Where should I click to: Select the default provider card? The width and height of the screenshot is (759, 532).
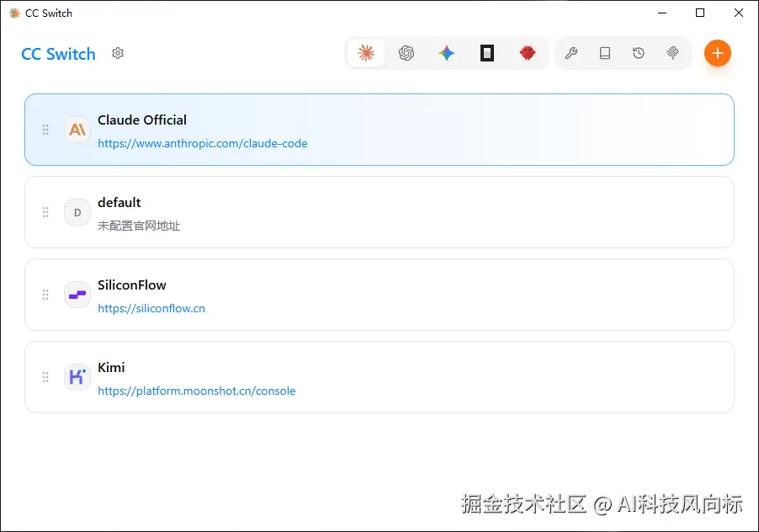point(379,212)
